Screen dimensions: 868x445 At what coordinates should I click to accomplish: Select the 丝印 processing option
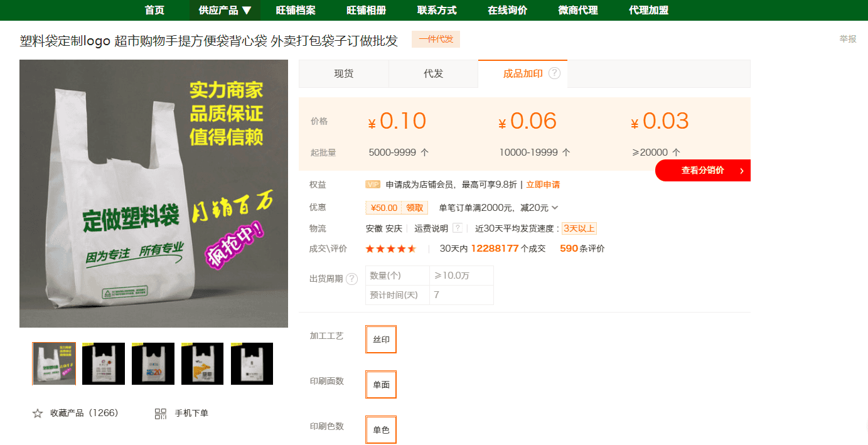(382, 340)
